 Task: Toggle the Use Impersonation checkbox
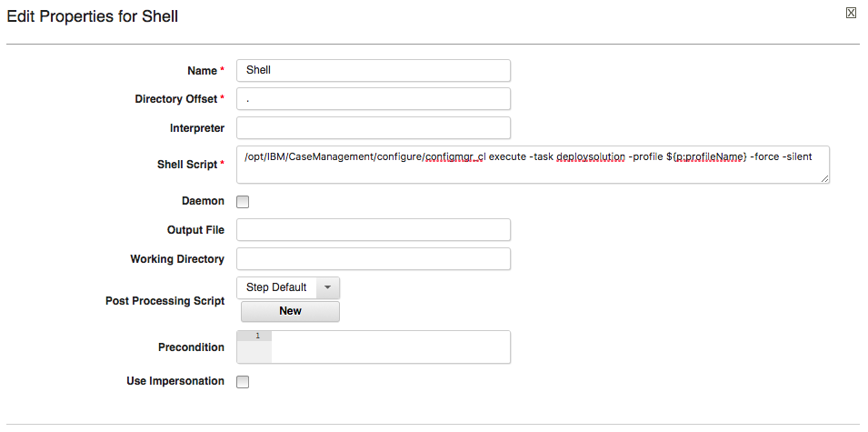point(243,382)
